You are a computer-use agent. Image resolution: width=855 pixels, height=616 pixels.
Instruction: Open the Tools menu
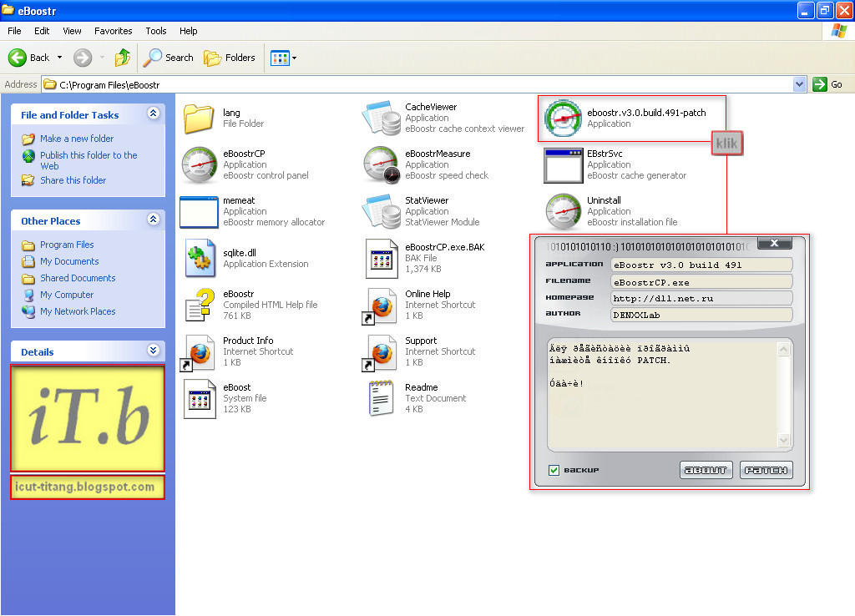pyautogui.click(x=156, y=31)
